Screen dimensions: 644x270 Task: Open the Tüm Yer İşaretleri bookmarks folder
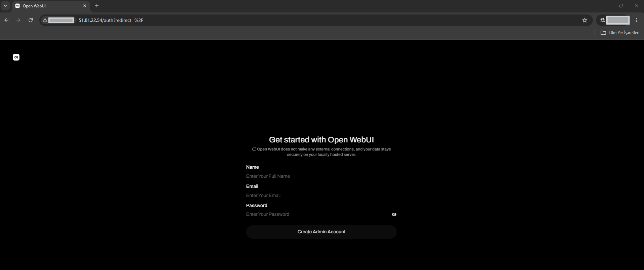click(x=620, y=33)
